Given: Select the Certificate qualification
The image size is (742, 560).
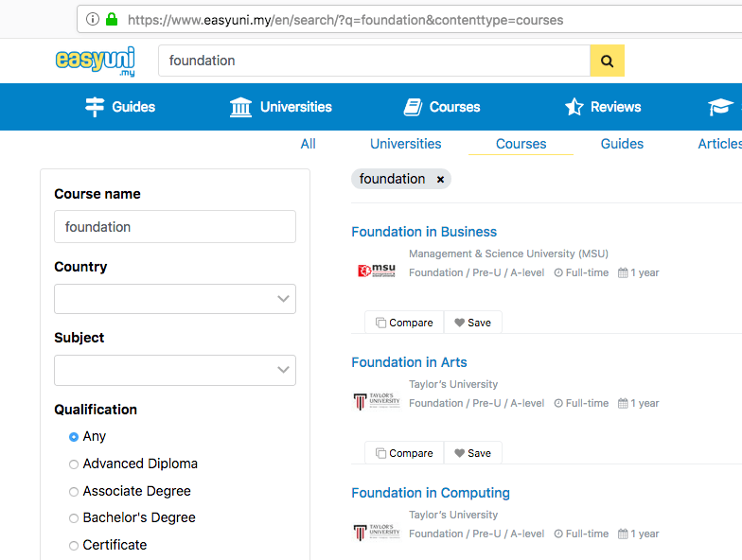Looking at the screenshot, I should point(74,545).
